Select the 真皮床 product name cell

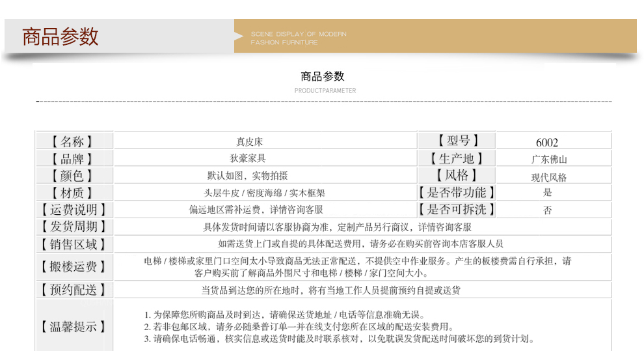[250, 141]
